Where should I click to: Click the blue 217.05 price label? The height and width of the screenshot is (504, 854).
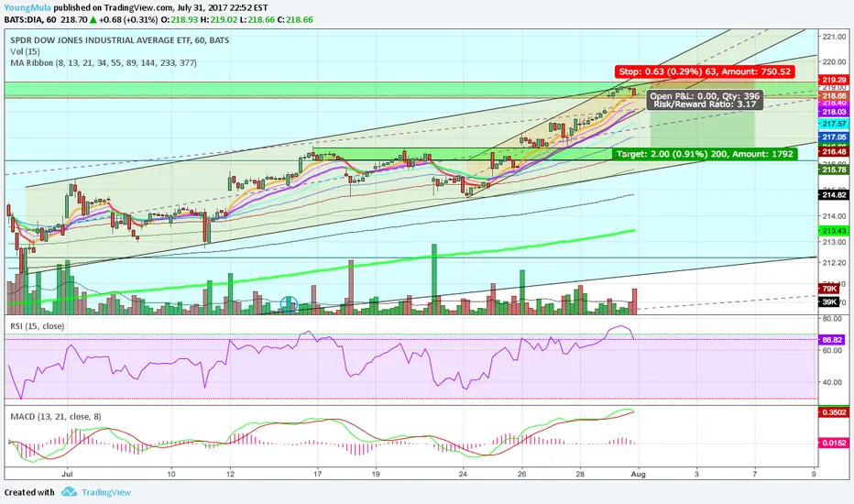coord(835,137)
